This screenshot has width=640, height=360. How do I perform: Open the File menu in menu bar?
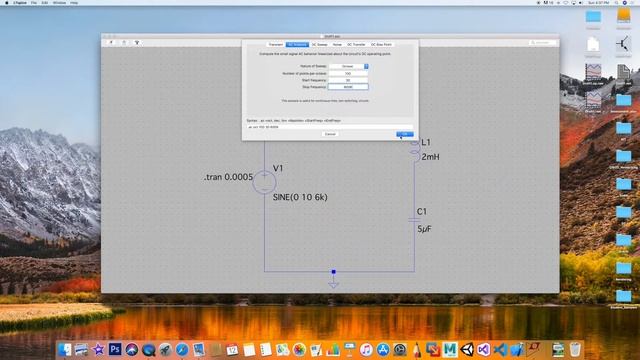[x=34, y=2]
